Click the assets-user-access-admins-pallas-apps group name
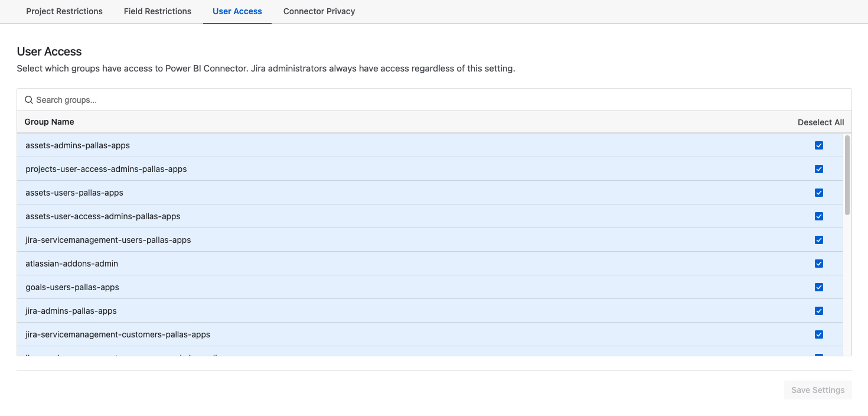Image resolution: width=868 pixels, height=416 pixels. click(x=103, y=216)
